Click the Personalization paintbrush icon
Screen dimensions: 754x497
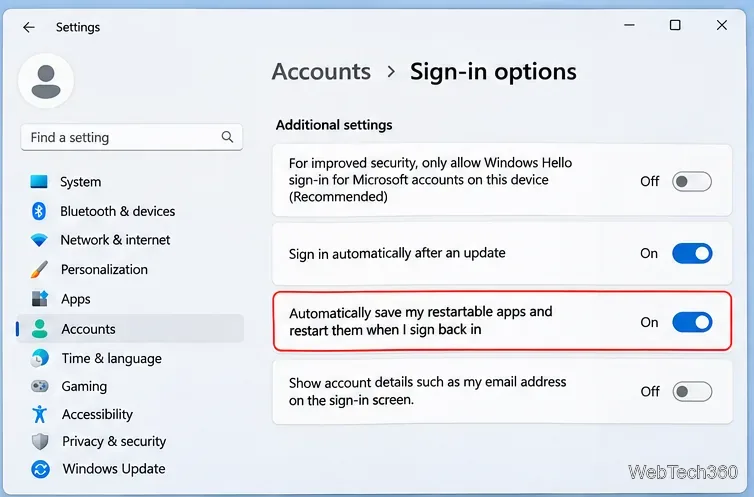click(39, 270)
